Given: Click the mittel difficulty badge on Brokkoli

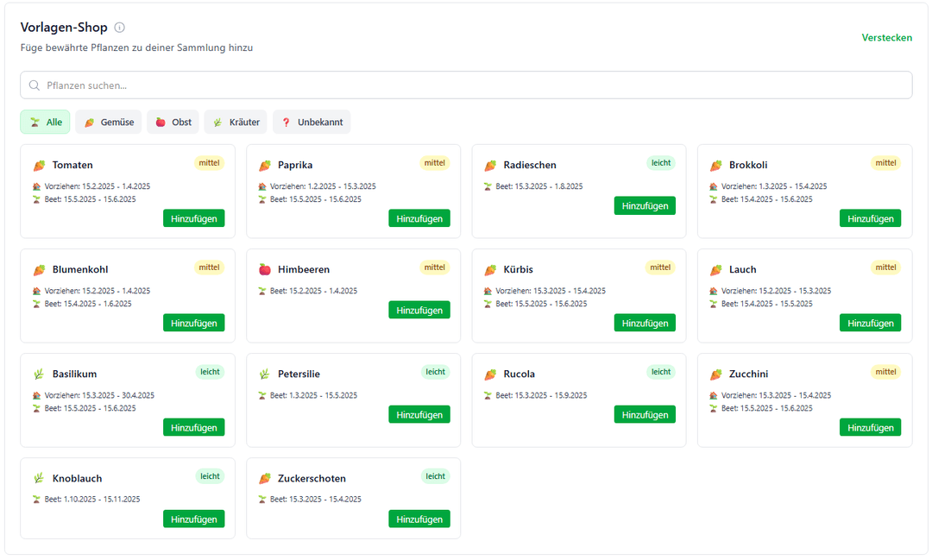Looking at the screenshot, I should [885, 163].
